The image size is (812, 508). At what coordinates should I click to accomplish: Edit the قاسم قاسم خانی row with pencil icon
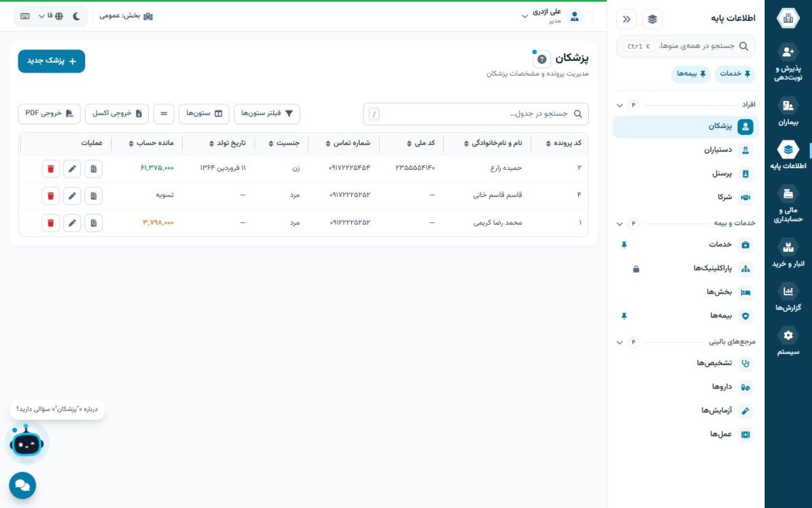pyautogui.click(x=72, y=196)
